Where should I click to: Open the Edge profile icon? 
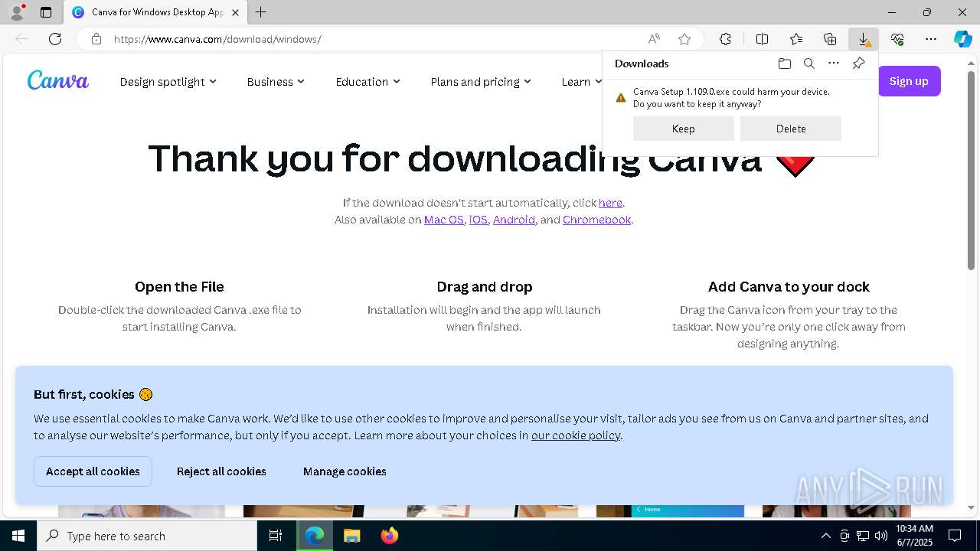pos(17,12)
